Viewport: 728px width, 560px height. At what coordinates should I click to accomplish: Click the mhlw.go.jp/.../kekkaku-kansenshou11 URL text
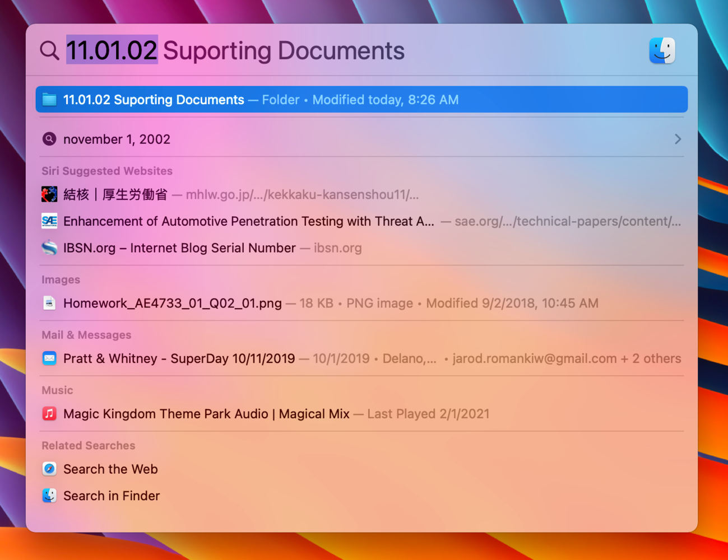(x=302, y=195)
